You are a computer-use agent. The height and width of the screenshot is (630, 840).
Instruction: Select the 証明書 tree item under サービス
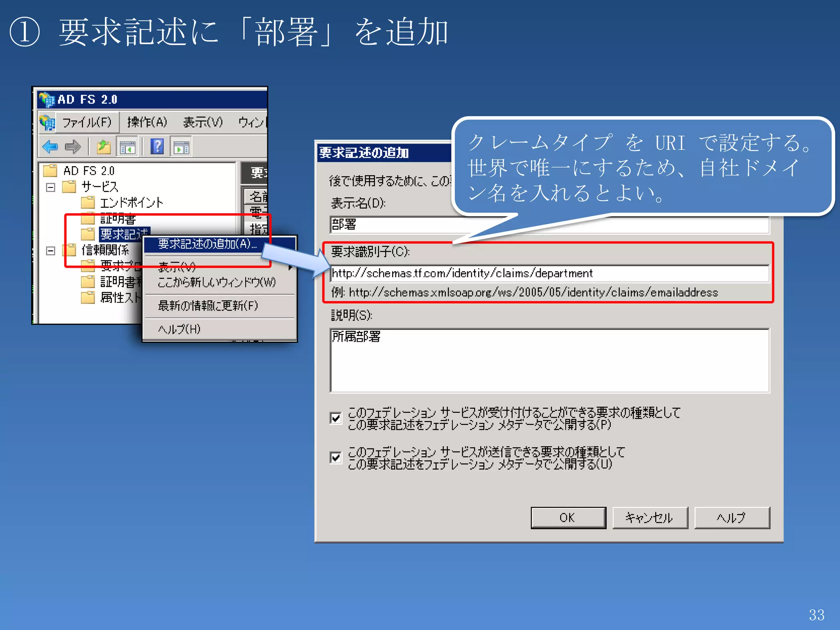coord(118,219)
